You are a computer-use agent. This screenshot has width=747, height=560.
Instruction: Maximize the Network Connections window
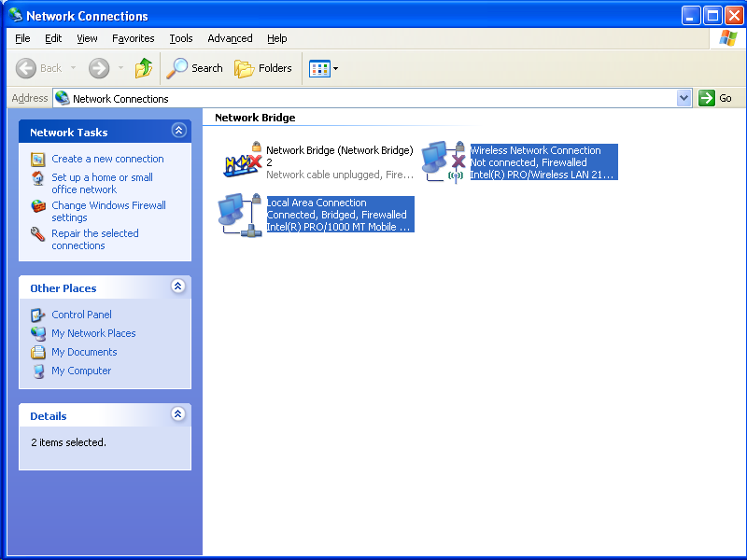[712, 16]
